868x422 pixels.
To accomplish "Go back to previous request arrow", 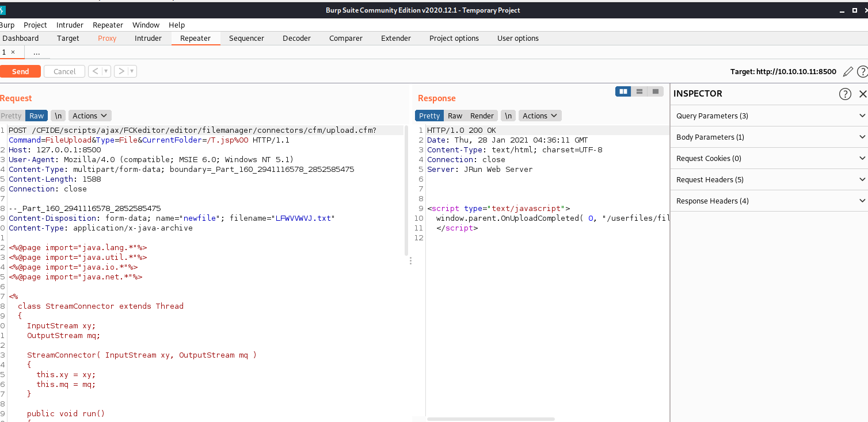I will click(x=96, y=71).
